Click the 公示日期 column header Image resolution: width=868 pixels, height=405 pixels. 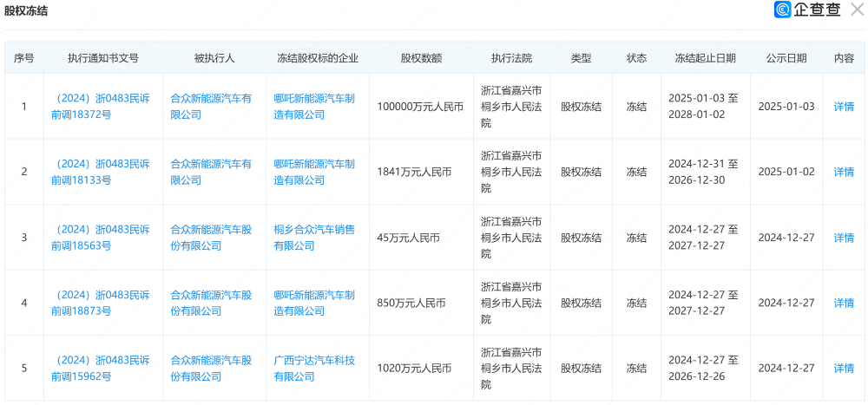click(x=786, y=58)
